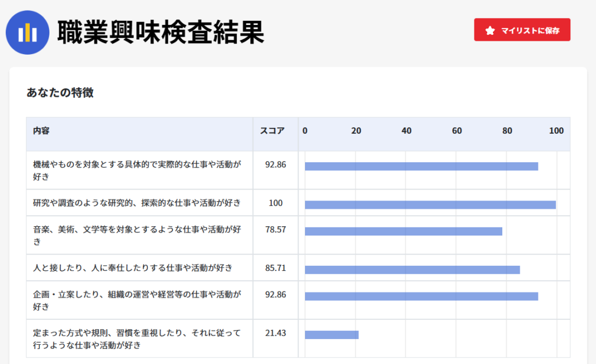Click the bar for the 100 score row

[x=430, y=205]
